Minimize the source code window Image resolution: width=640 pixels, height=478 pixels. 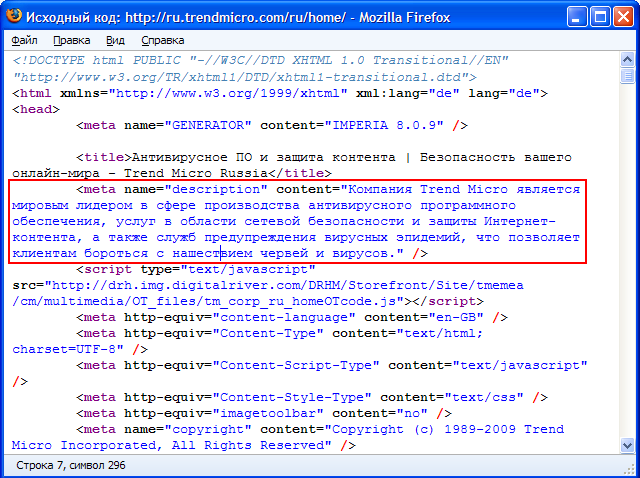[x=577, y=17]
